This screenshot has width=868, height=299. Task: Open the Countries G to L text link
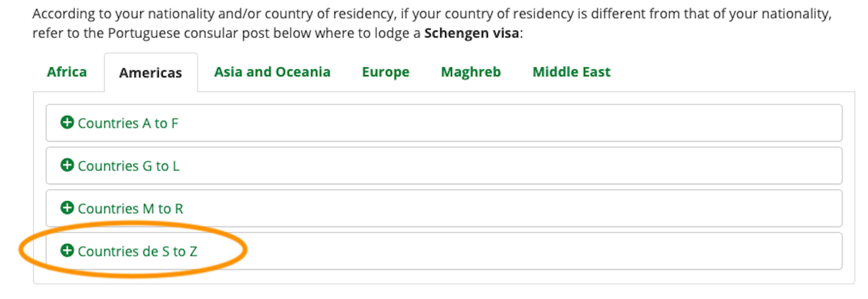129,166
